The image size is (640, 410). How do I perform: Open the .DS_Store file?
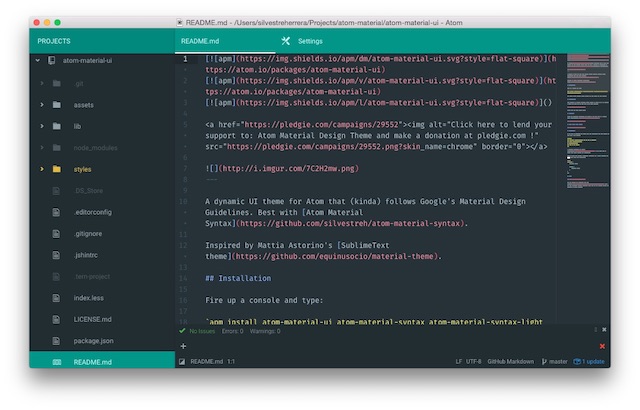[89, 191]
